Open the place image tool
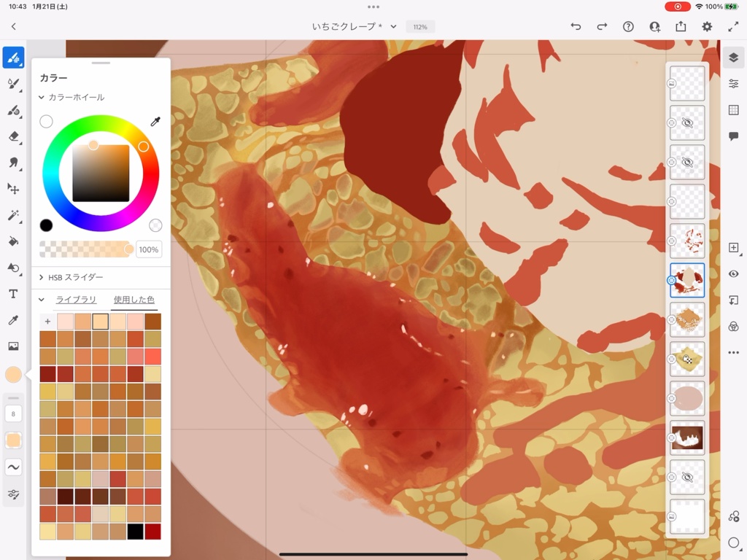The height and width of the screenshot is (560, 747). 13,346
